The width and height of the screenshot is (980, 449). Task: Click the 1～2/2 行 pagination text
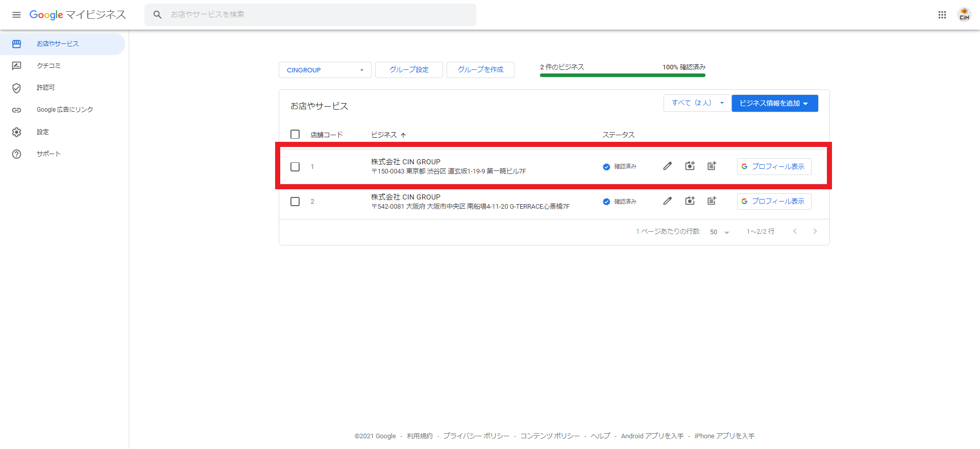(x=761, y=232)
